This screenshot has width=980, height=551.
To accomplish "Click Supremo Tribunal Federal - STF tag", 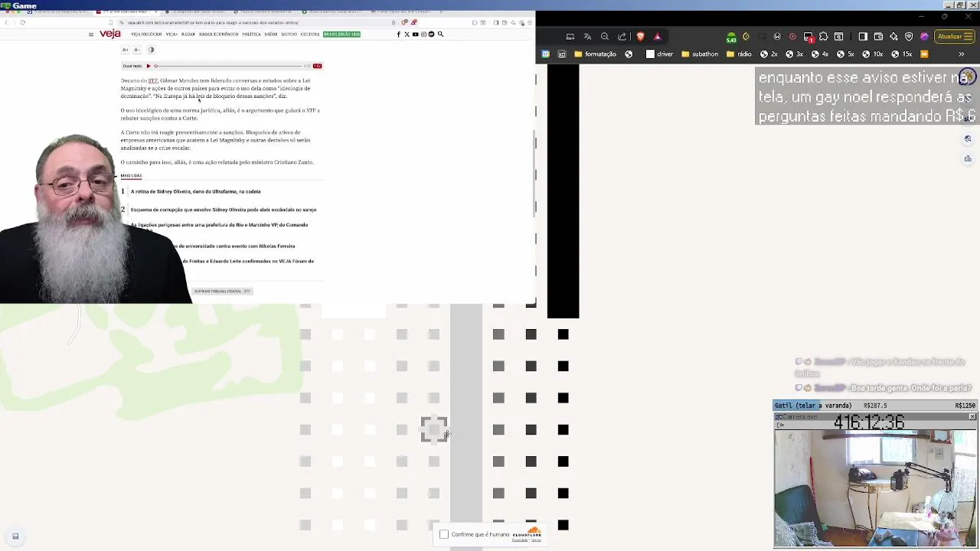I will point(222,291).
